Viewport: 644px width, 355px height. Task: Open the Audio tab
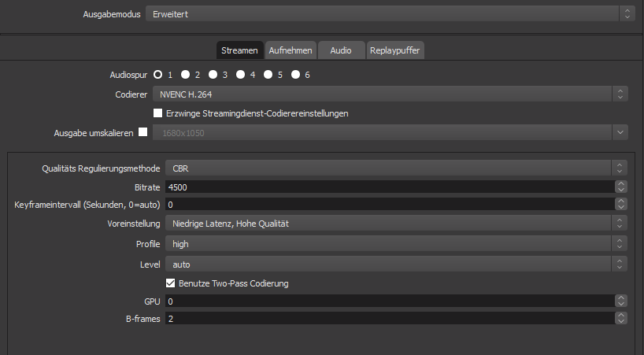coord(341,50)
